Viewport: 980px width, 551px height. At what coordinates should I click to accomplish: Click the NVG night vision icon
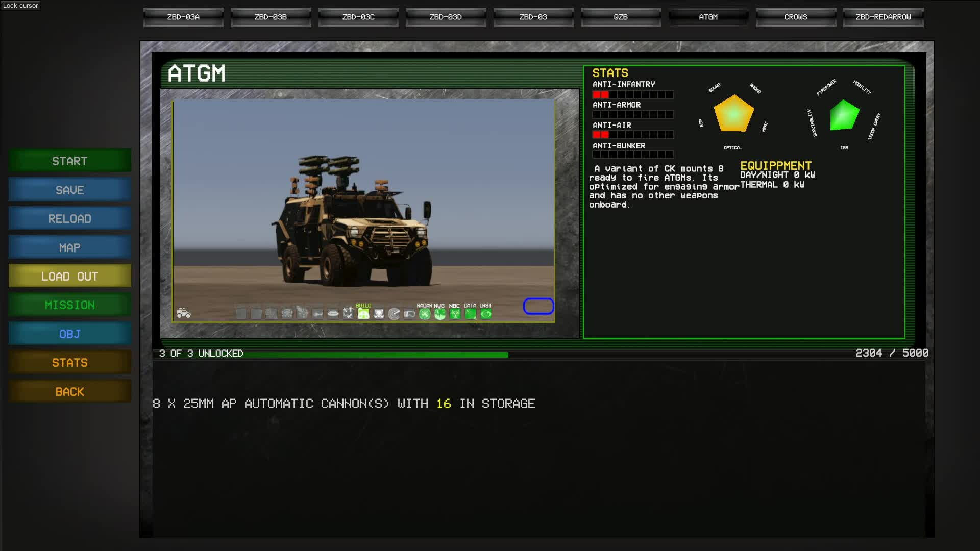440,314
